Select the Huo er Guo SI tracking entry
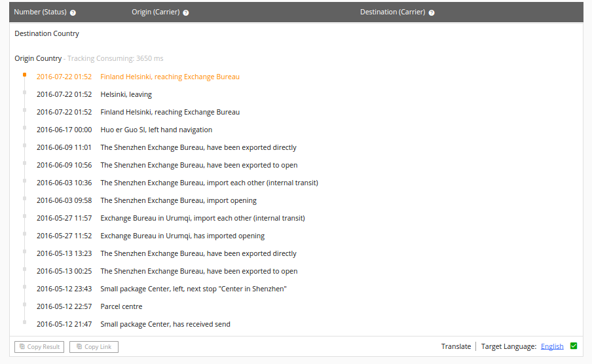The image size is (592, 364). coord(156,130)
